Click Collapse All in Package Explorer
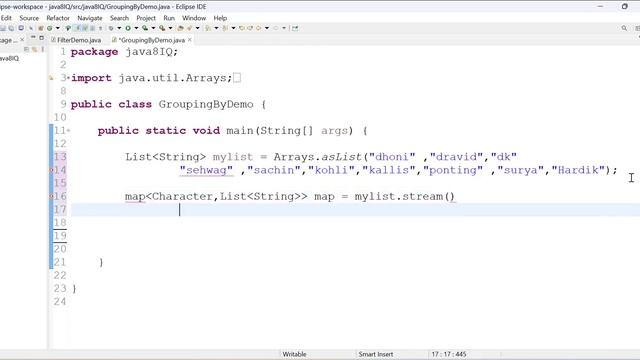The width and height of the screenshot is (640, 360). click(26, 49)
